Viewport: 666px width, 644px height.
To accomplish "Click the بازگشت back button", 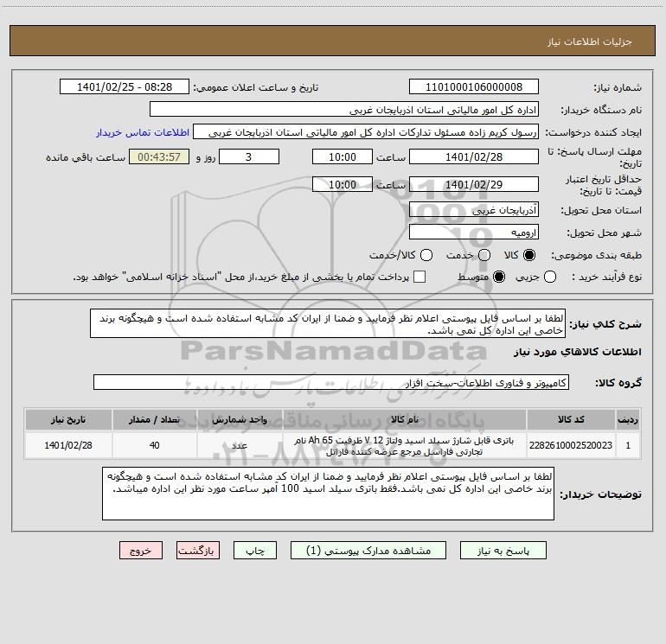I will pos(198,551).
